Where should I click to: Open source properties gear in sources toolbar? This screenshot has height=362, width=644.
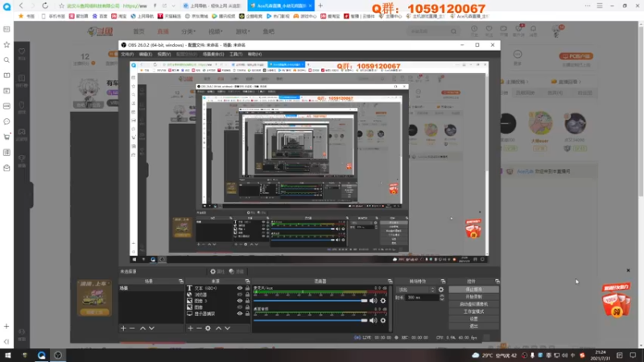point(208,328)
